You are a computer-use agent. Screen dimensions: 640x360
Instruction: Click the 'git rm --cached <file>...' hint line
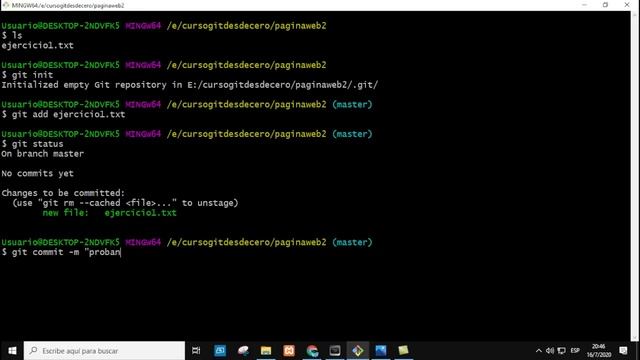125,203
